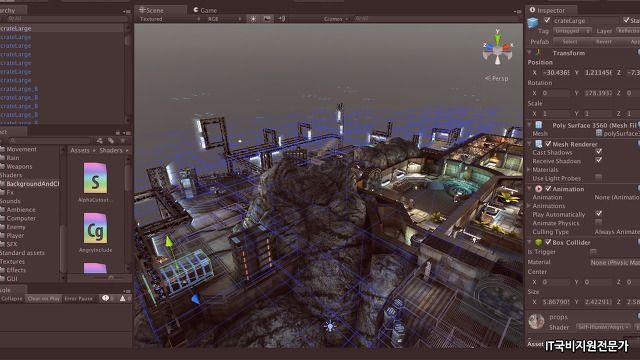Click the Mesh Filter component icon
This screenshot has height=360, width=640.
click(x=539, y=125)
